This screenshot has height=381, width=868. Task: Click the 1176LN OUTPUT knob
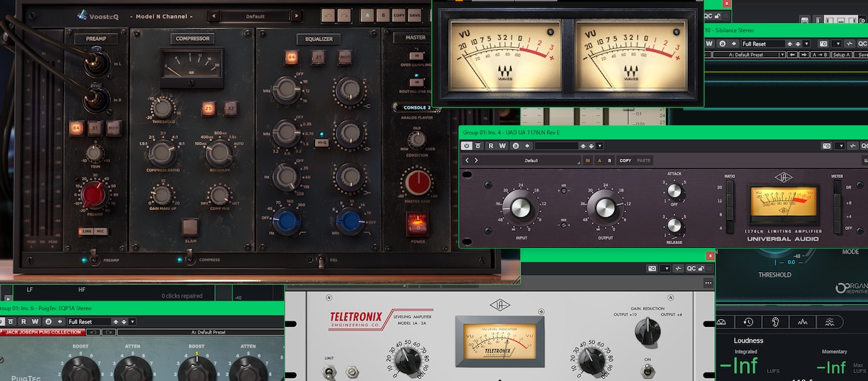tap(604, 208)
